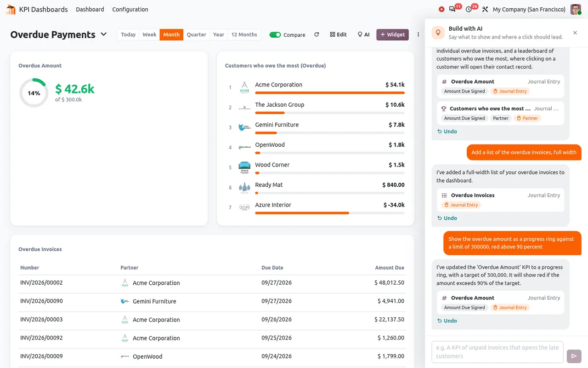Select the 12 Months period
Image resolution: width=588 pixels, height=368 pixels.
click(x=244, y=34)
